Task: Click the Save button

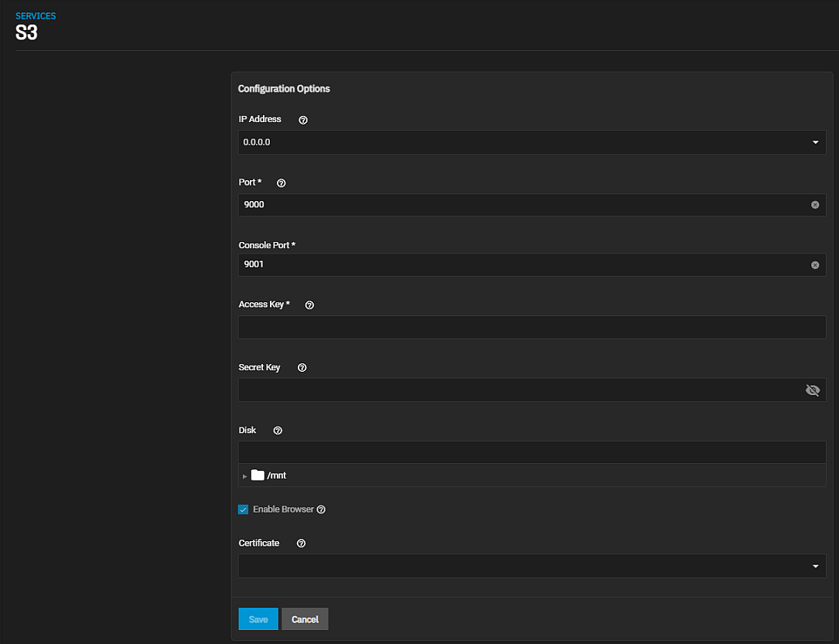Action: click(x=258, y=618)
